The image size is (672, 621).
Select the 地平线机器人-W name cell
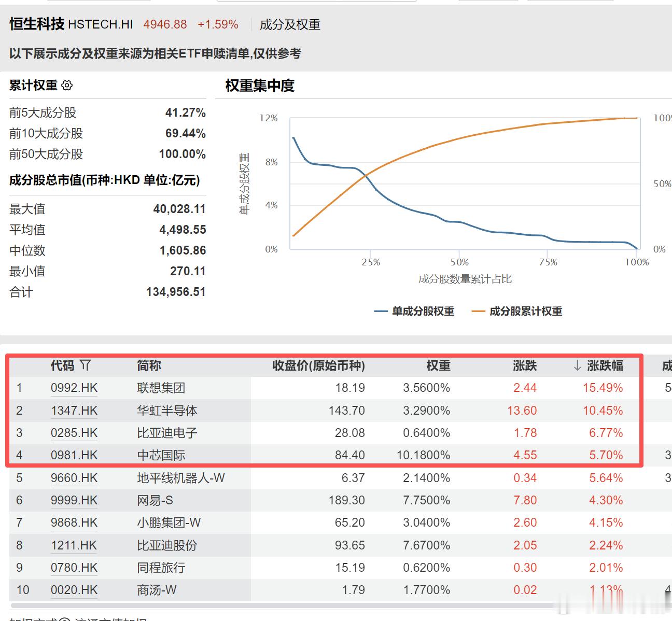pos(181,478)
